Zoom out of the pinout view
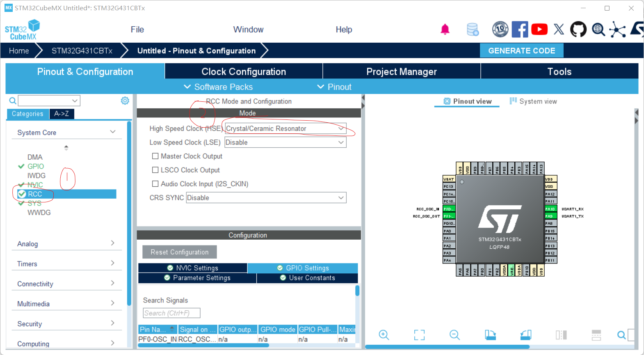The height and width of the screenshot is (355, 644). (x=454, y=335)
